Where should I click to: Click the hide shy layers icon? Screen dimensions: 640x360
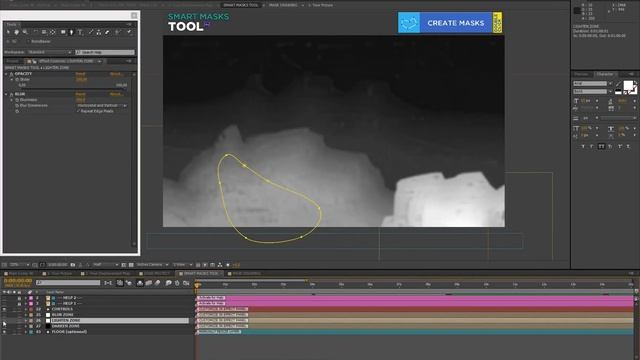tap(140, 283)
